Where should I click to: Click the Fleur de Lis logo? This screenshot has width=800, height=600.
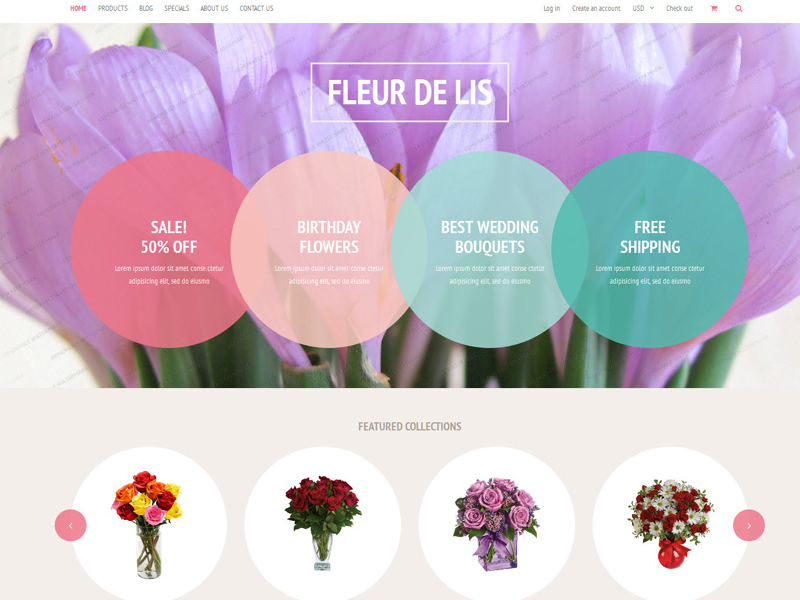point(410,92)
